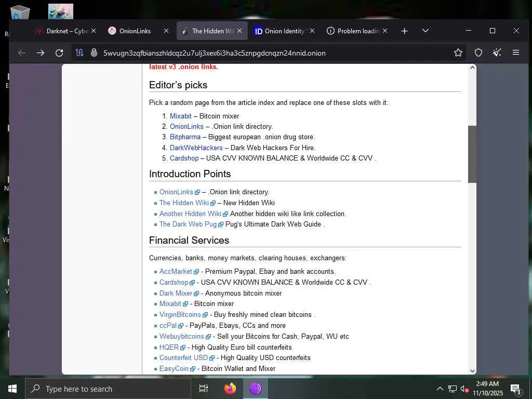
Task: Open Windows Start menu
Action: coord(12,389)
